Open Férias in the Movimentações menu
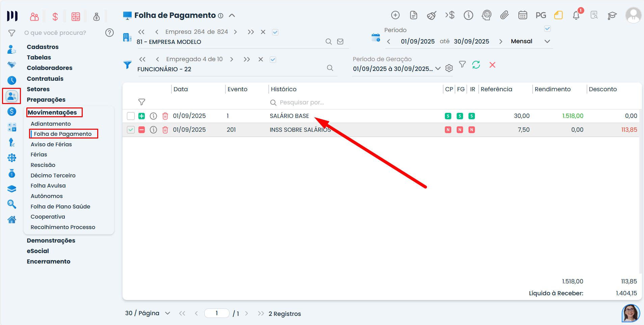 (x=39, y=154)
